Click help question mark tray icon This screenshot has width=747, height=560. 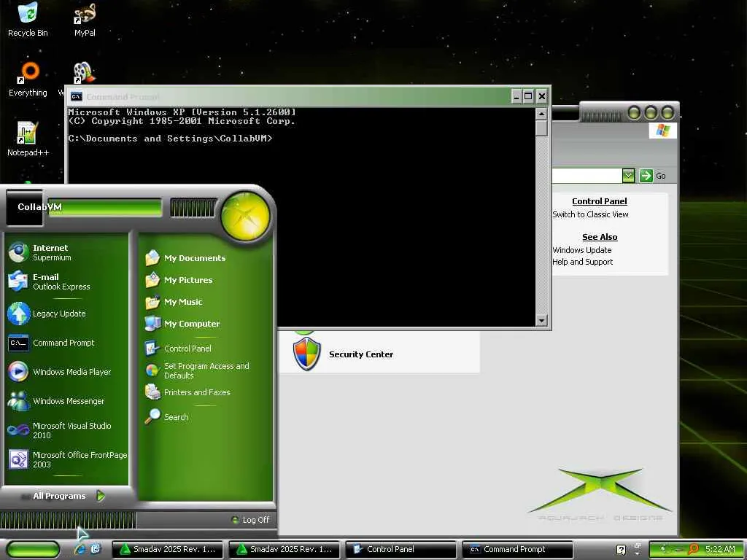tap(622, 549)
